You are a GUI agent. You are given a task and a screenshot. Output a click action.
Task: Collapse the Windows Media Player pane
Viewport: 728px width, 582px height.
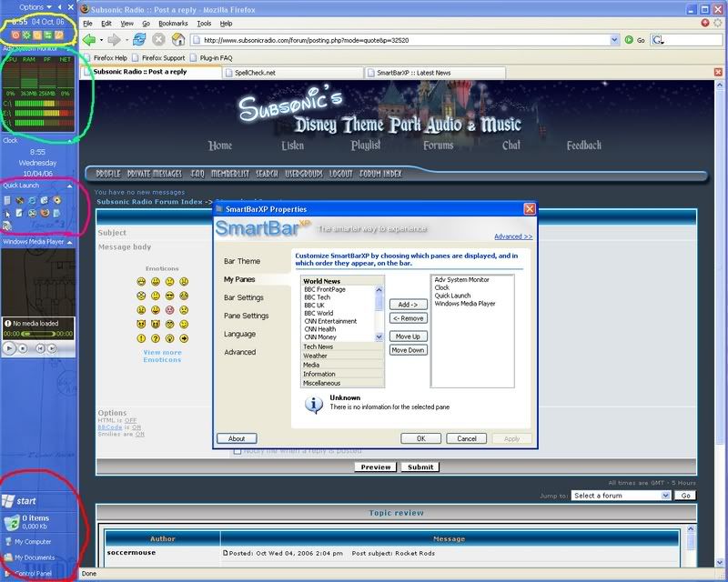pyautogui.click(x=70, y=242)
